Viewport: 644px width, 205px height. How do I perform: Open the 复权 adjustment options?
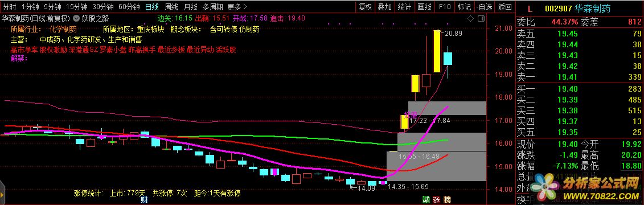pyautogui.click(x=365, y=7)
